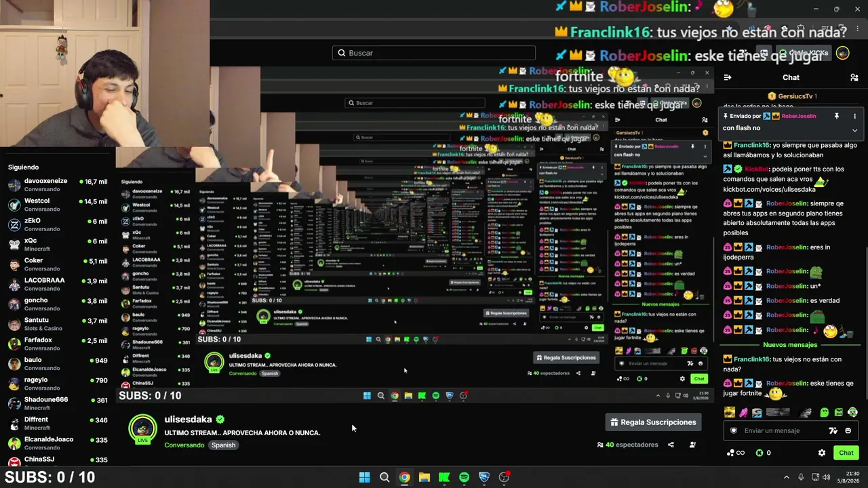Open the network icon in system tray
This screenshot has height=488, width=868.
[x=815, y=477]
